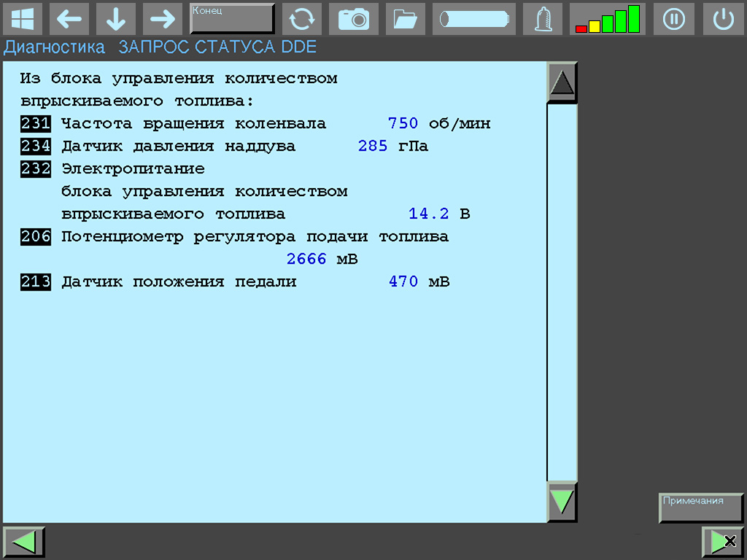The height and width of the screenshot is (560, 747).
Task: Select the Диагностика header label
Action: (x=55, y=47)
